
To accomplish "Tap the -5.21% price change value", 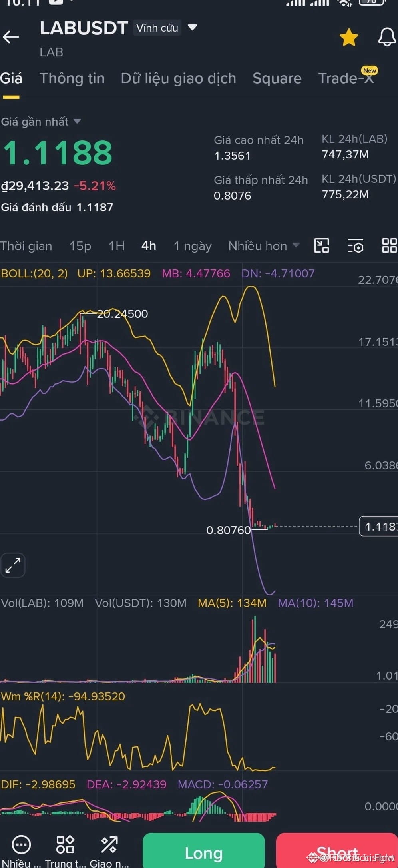I will point(95,186).
